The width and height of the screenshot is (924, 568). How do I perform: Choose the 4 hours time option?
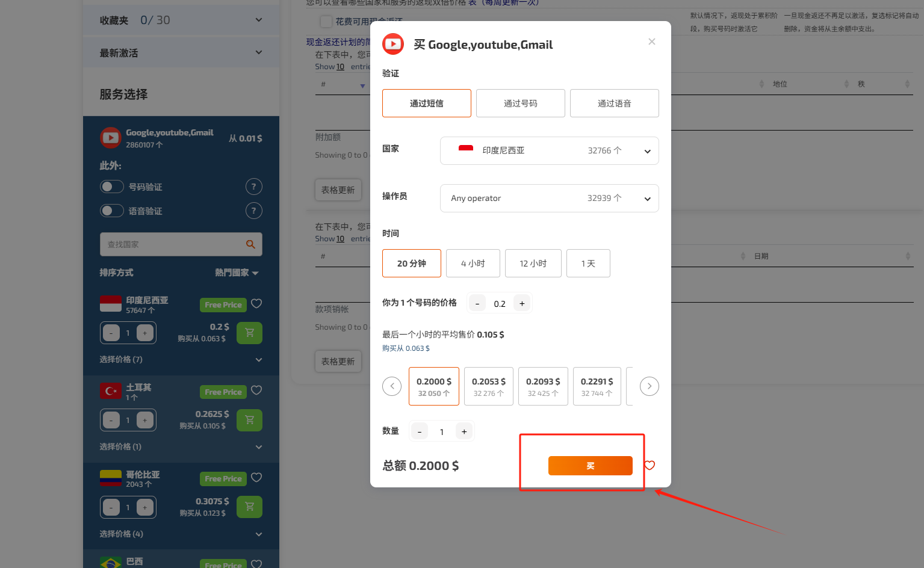click(x=473, y=264)
